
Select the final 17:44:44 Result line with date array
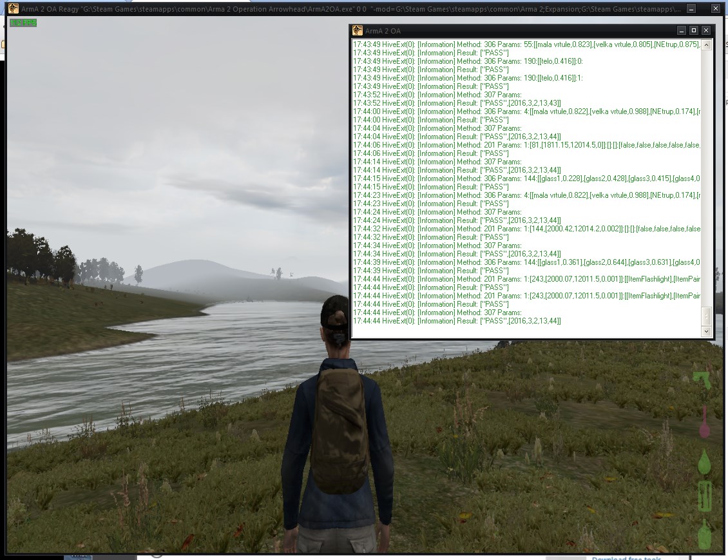[457, 321]
